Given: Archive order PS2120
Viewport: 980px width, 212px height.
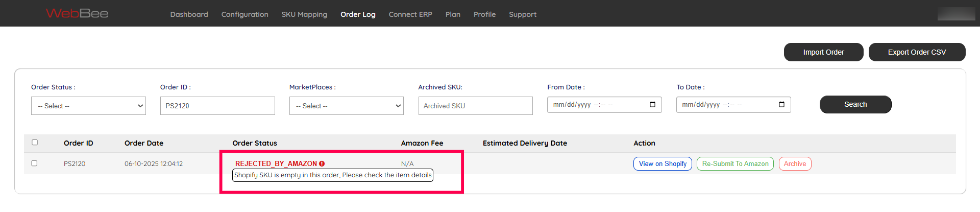Looking at the screenshot, I should [795, 163].
